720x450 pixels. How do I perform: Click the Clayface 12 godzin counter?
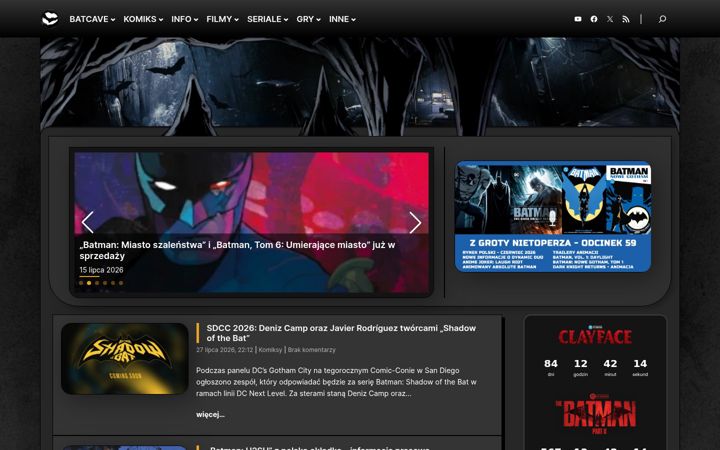pyautogui.click(x=580, y=367)
